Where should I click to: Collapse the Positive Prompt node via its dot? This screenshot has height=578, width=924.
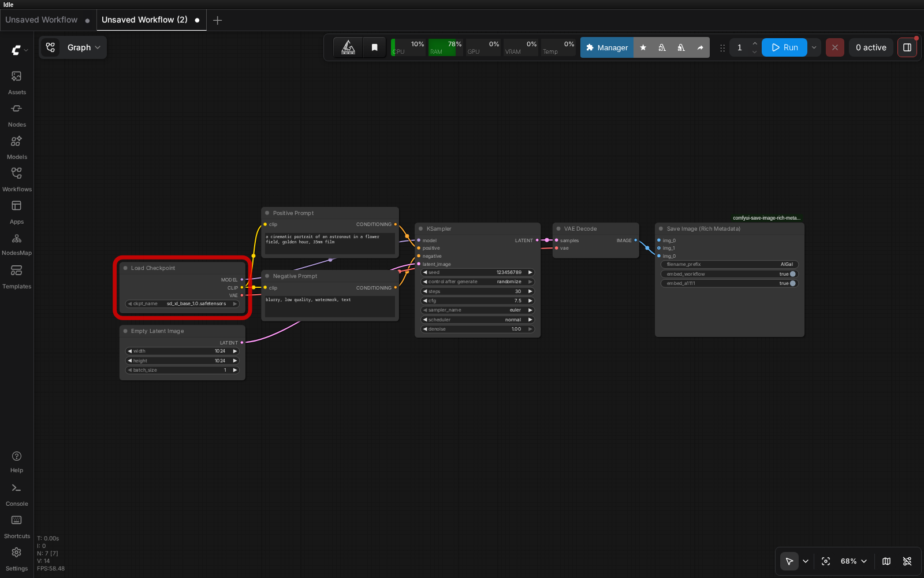coord(267,213)
